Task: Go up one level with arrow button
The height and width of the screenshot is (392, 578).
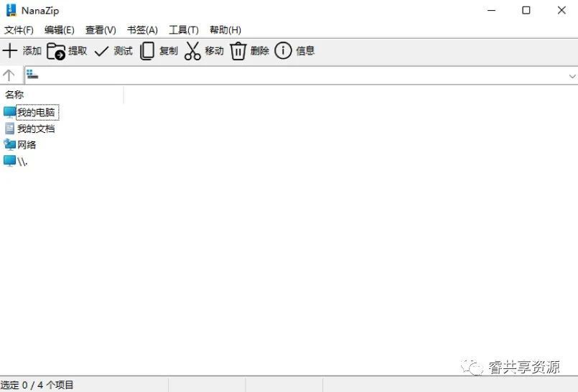Action: [9, 75]
